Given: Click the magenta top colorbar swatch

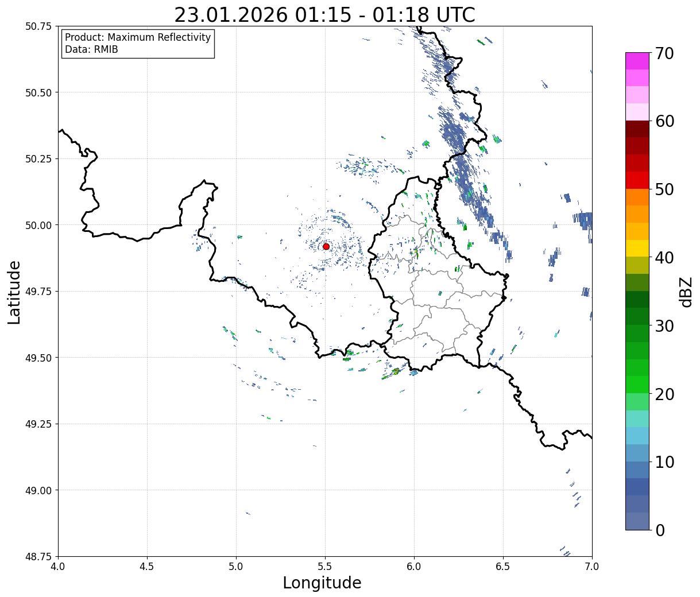Looking at the screenshot, I should click(637, 61).
